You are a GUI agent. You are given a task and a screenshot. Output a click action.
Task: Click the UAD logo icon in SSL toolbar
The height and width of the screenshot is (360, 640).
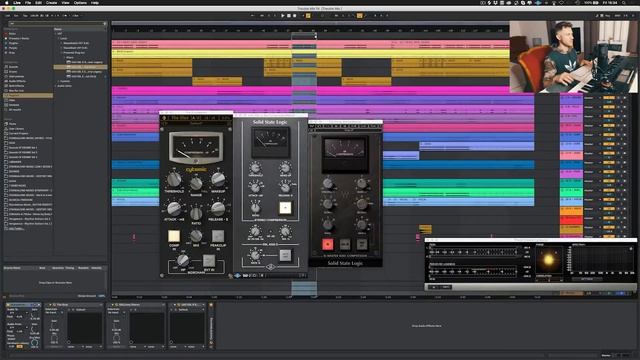pyautogui.click(x=237, y=276)
